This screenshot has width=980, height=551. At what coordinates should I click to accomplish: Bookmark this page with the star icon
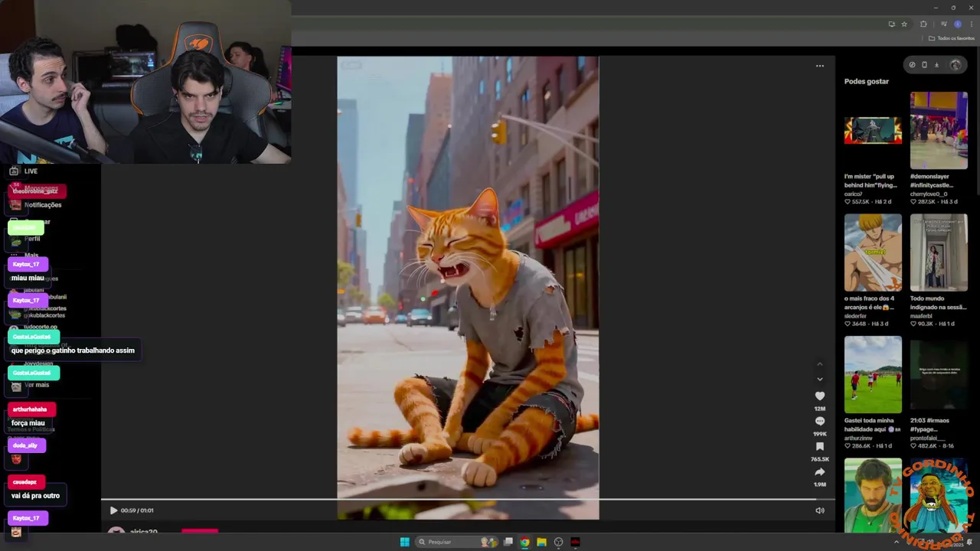point(904,24)
